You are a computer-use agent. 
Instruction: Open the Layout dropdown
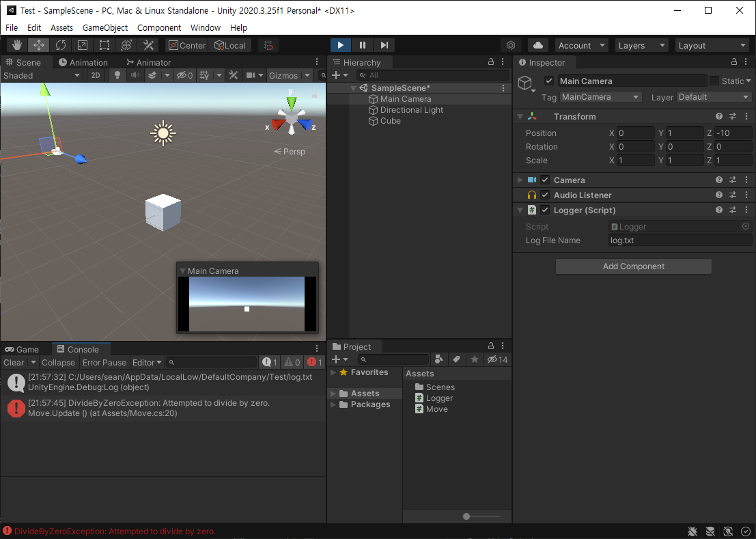712,45
